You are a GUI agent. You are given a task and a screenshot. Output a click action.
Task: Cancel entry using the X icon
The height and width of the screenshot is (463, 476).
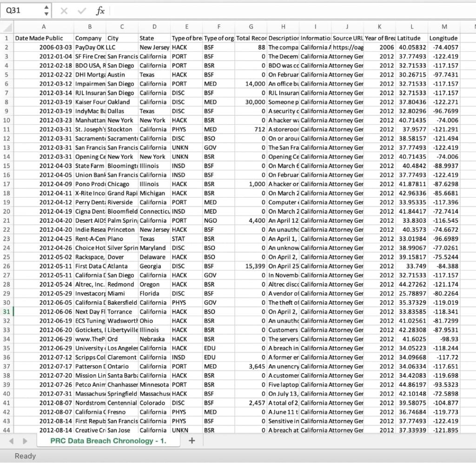(x=63, y=10)
